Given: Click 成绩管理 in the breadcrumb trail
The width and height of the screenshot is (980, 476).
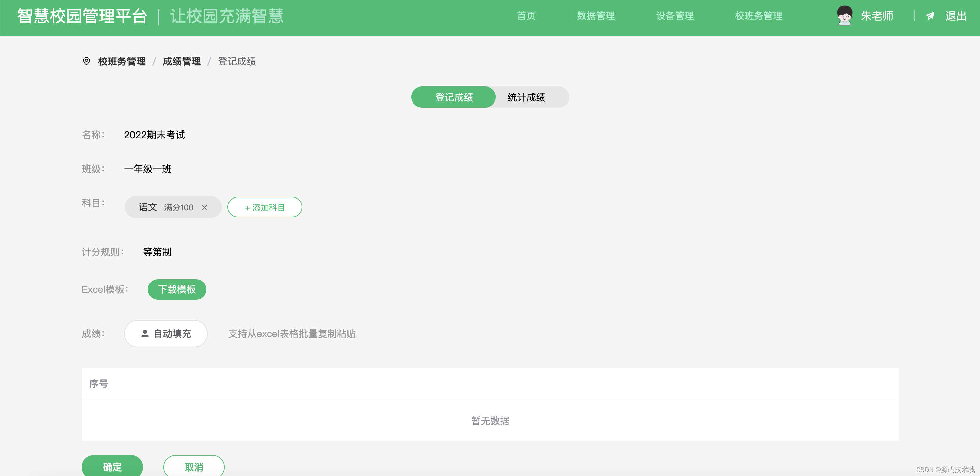Looking at the screenshot, I should coord(181,61).
